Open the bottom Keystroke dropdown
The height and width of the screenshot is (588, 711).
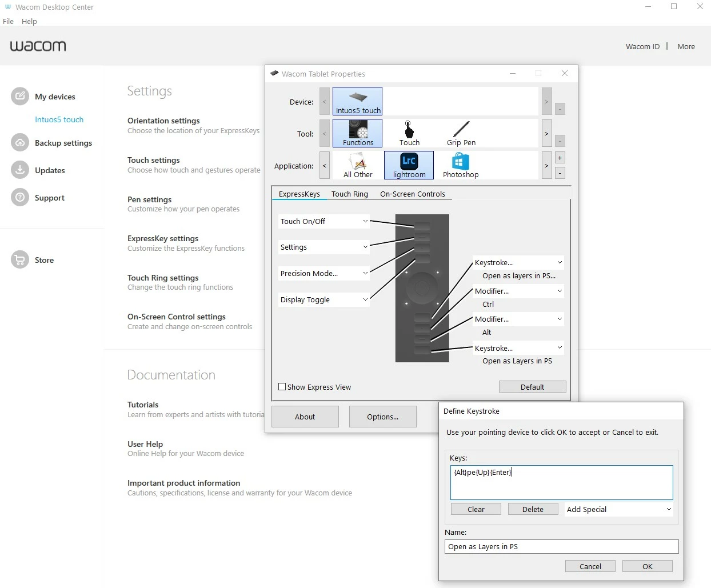point(518,348)
